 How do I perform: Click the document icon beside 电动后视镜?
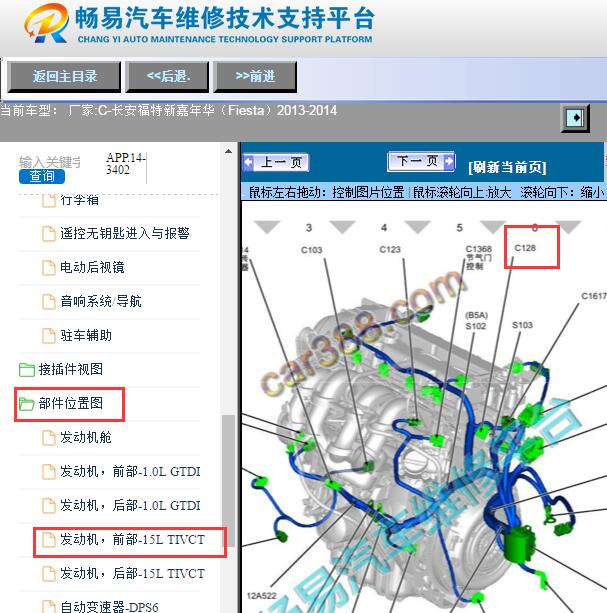[x=49, y=268]
